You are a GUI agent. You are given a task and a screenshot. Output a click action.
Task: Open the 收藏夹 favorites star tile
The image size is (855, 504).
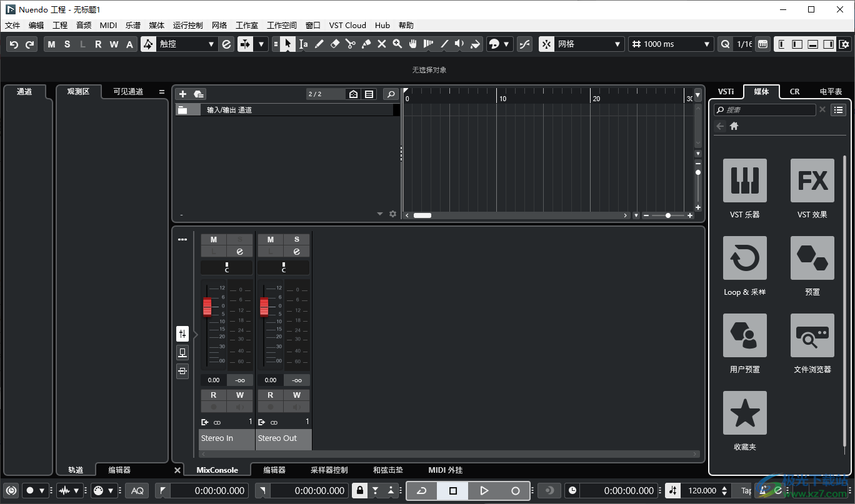(744, 413)
